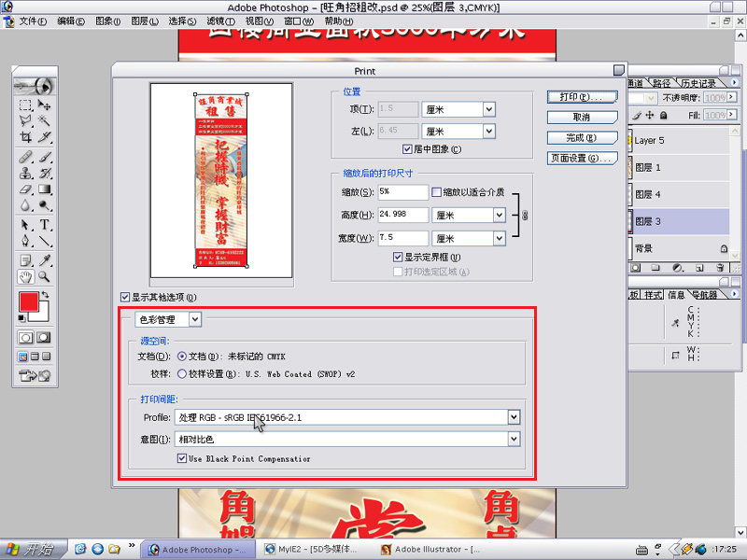Click the new layer icon
747x560 pixels.
click(x=698, y=268)
